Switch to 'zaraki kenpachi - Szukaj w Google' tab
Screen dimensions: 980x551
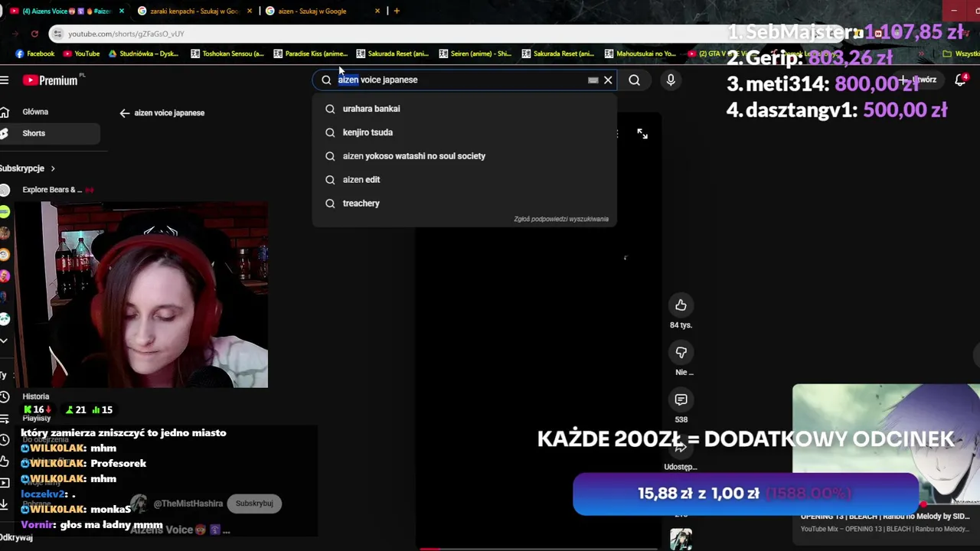point(194,11)
